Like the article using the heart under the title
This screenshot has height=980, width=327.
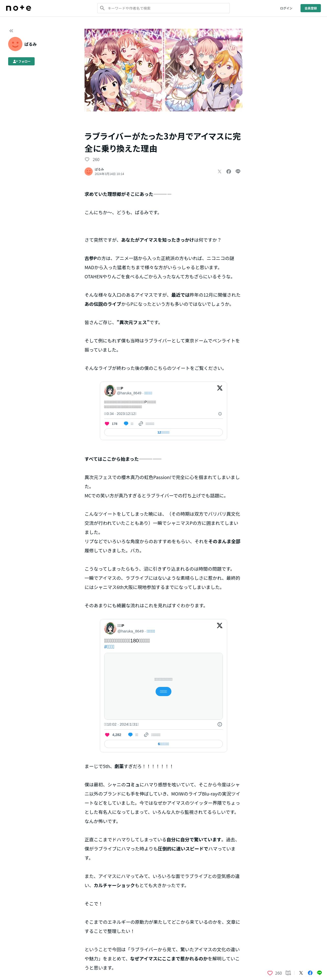[87, 160]
